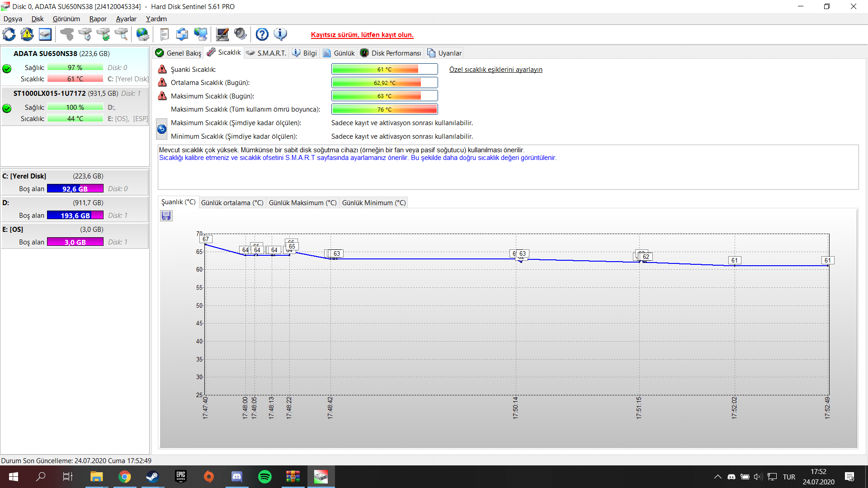Click the refresh disk status icon
Screen dimensions: 868x488
(x=9, y=34)
